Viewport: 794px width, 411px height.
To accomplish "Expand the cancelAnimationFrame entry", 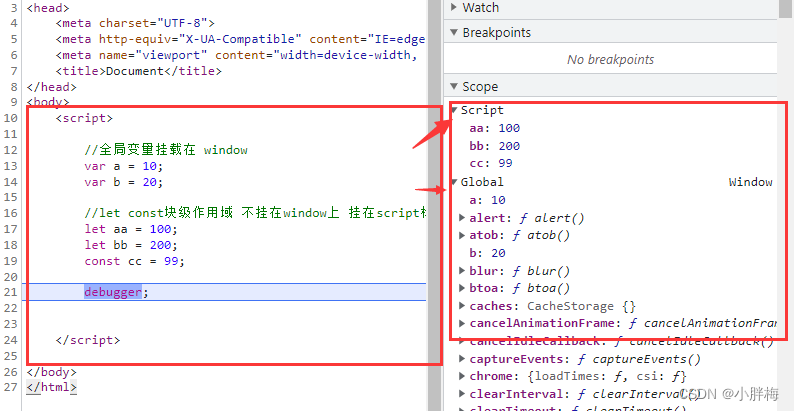I will point(462,323).
